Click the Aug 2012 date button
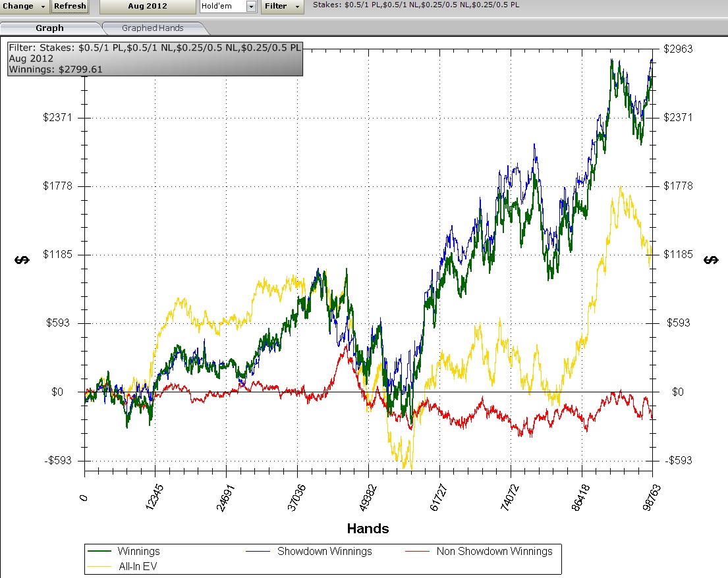The width and height of the screenshot is (728, 578). click(x=147, y=6)
